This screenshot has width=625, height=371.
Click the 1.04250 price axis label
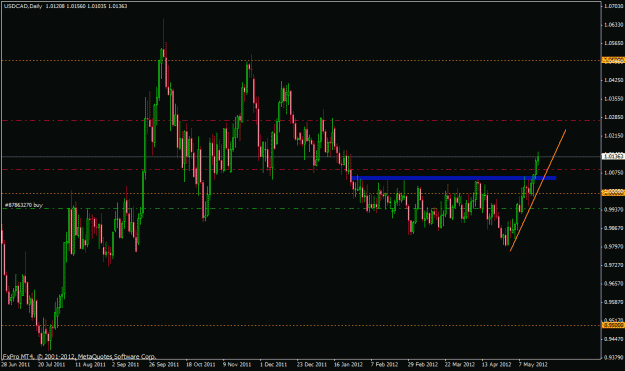point(614,80)
